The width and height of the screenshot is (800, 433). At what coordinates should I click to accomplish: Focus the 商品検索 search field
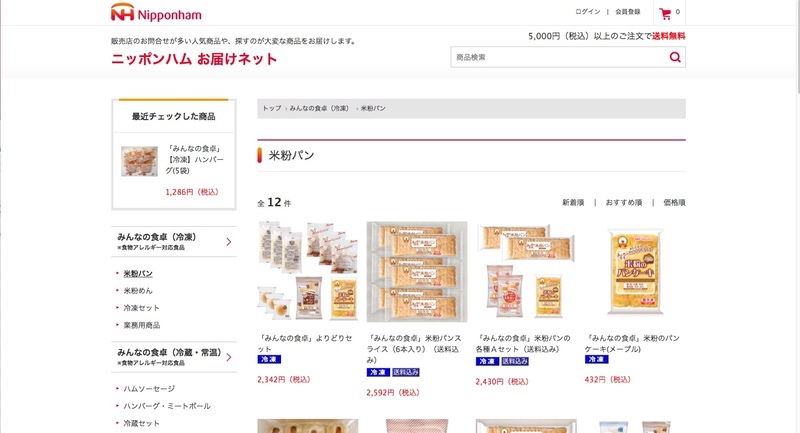(559, 57)
